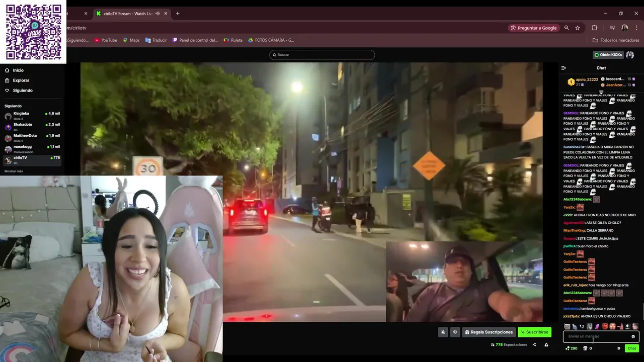Toggle the follow heart button
644x362 pixels.
click(x=455, y=332)
